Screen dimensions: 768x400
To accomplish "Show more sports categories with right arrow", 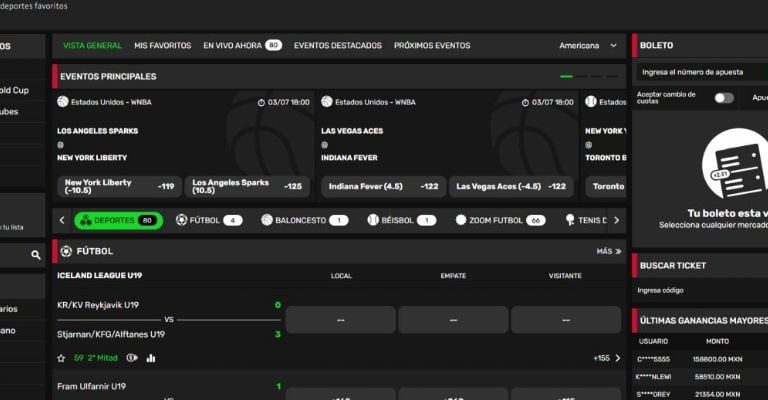I will [x=617, y=220].
